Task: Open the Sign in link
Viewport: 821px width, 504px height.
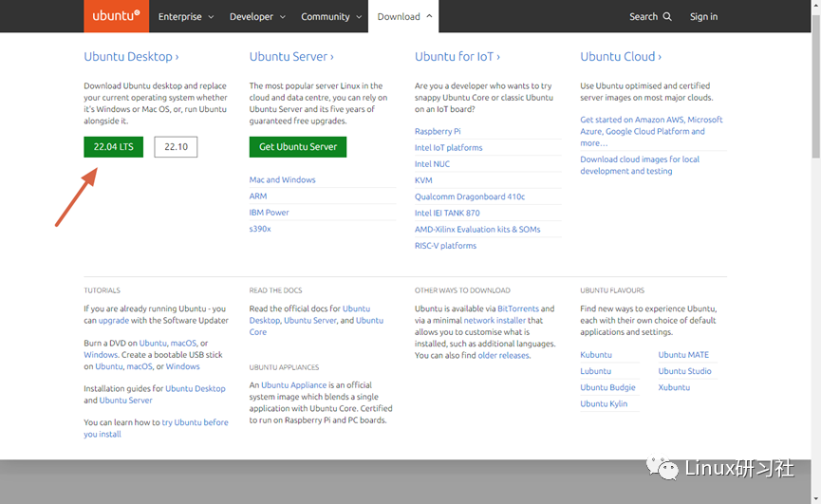Action: coord(703,16)
